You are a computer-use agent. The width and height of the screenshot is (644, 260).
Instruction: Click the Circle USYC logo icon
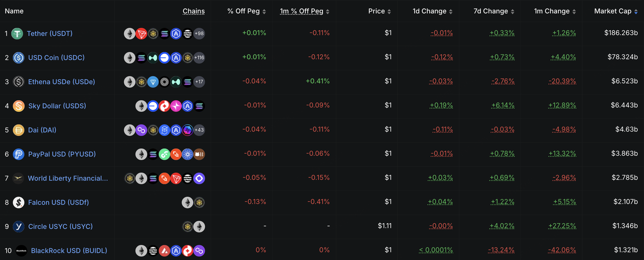(x=19, y=227)
